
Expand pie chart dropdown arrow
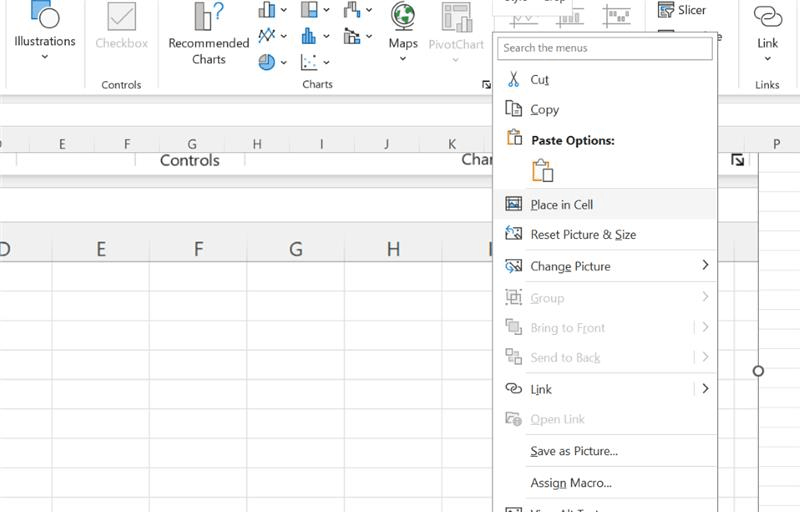pyautogui.click(x=284, y=63)
